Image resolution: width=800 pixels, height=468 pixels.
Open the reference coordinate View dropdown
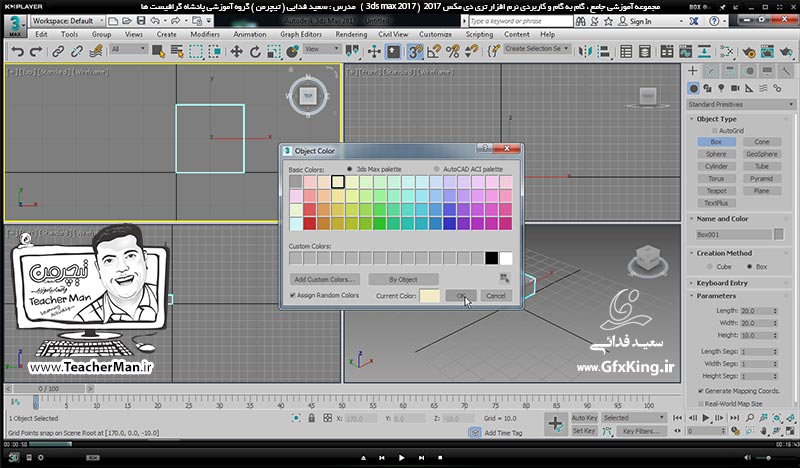[321, 49]
